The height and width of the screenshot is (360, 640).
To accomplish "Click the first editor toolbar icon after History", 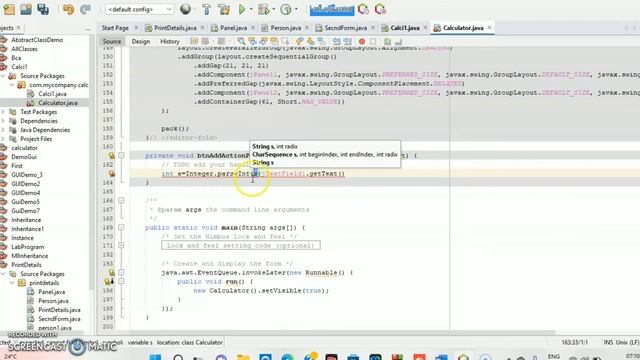I will click(194, 41).
